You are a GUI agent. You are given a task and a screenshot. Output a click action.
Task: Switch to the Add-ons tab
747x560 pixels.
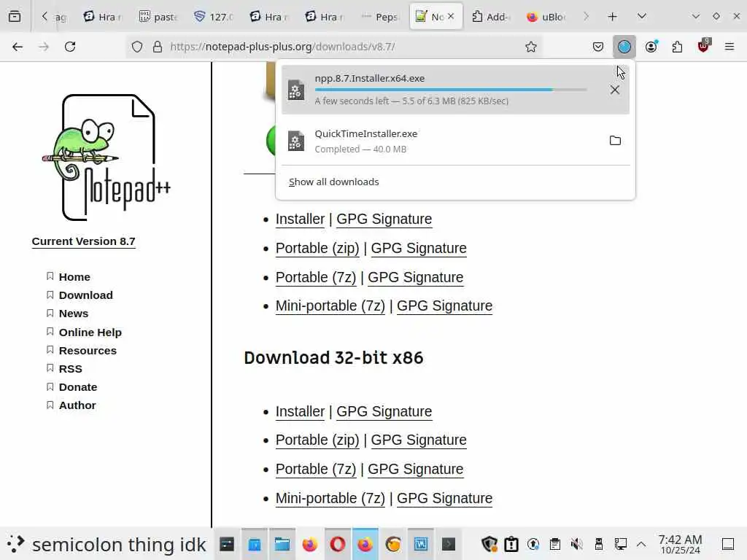pos(491,17)
